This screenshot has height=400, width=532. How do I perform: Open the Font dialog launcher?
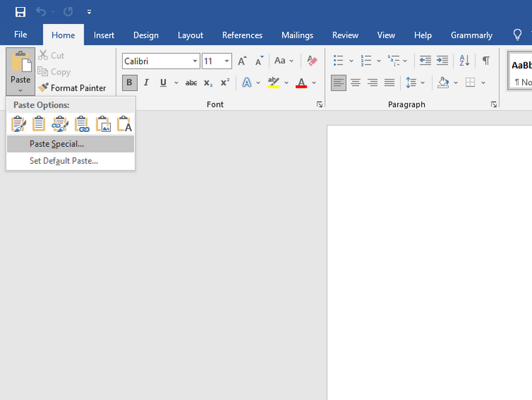[320, 104]
